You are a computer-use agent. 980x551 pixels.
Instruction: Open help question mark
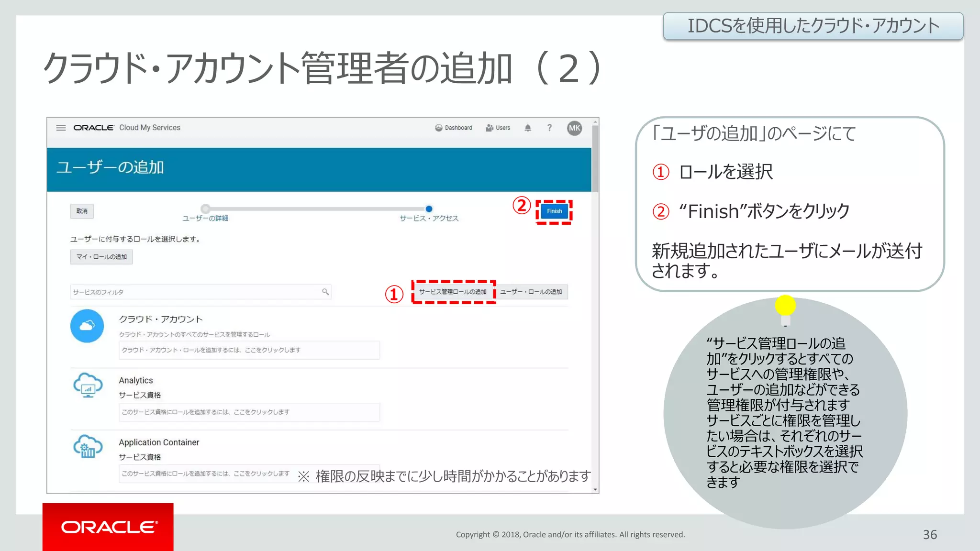click(549, 128)
